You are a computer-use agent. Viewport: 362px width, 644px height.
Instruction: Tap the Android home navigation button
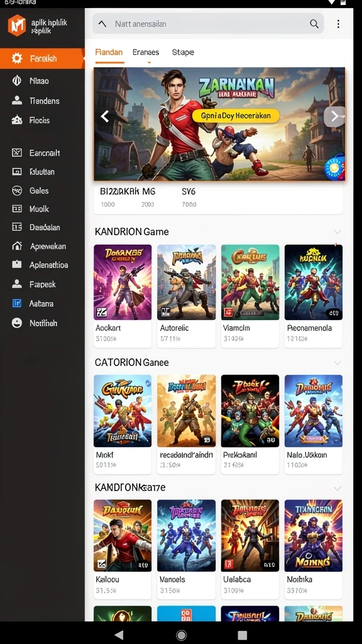(x=181, y=635)
